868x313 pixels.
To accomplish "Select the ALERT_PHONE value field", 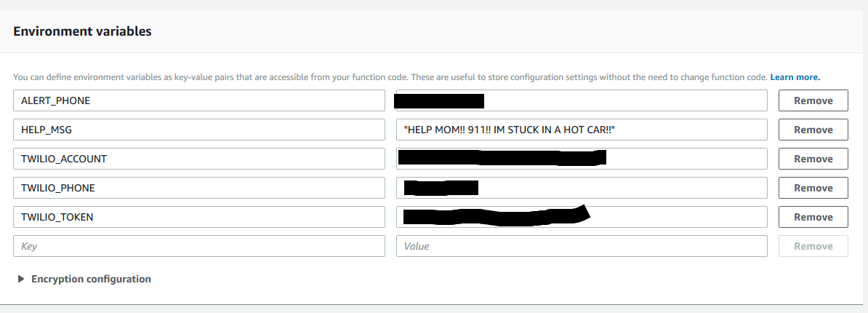I will click(582, 101).
